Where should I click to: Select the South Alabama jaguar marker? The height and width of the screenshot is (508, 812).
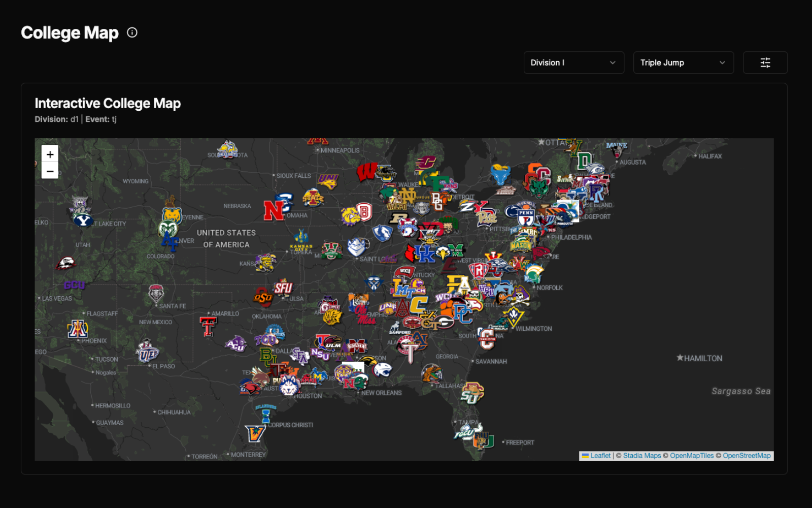[382, 370]
